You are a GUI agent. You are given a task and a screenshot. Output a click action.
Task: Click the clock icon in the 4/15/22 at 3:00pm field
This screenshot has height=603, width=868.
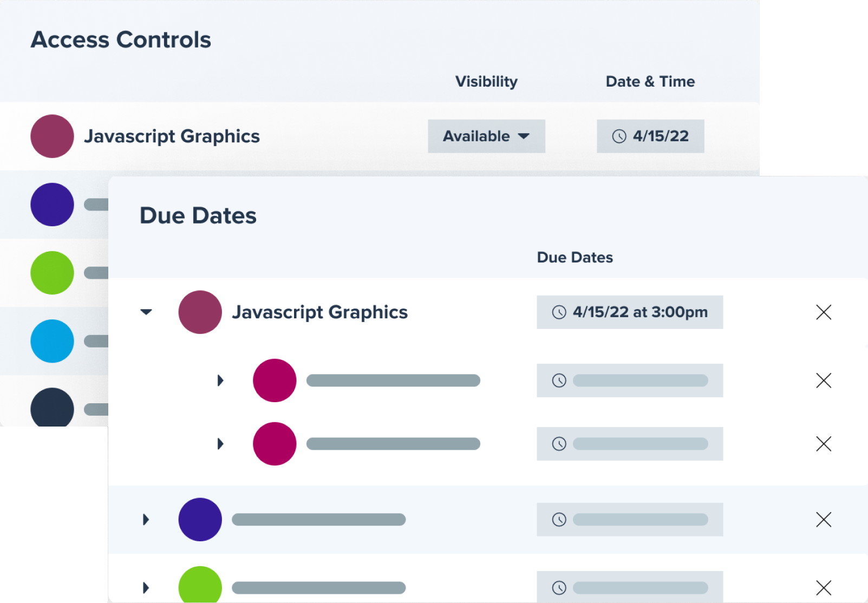coord(559,312)
